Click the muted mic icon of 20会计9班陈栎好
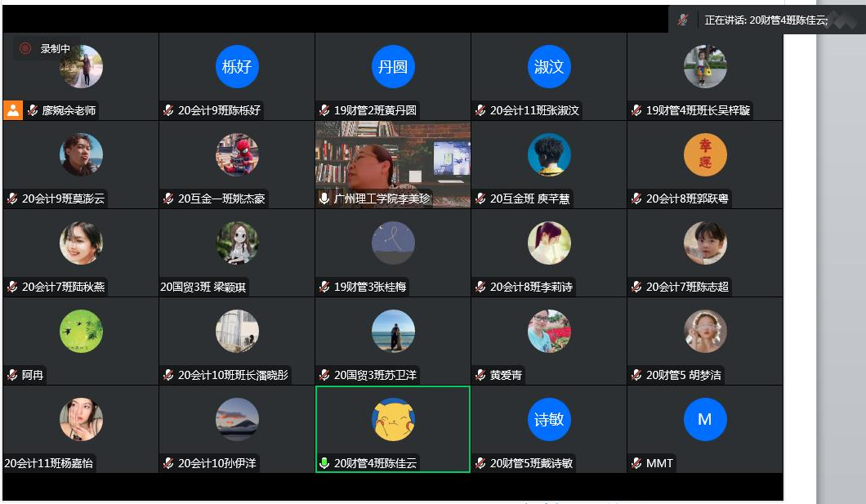866x504 pixels. [168, 110]
